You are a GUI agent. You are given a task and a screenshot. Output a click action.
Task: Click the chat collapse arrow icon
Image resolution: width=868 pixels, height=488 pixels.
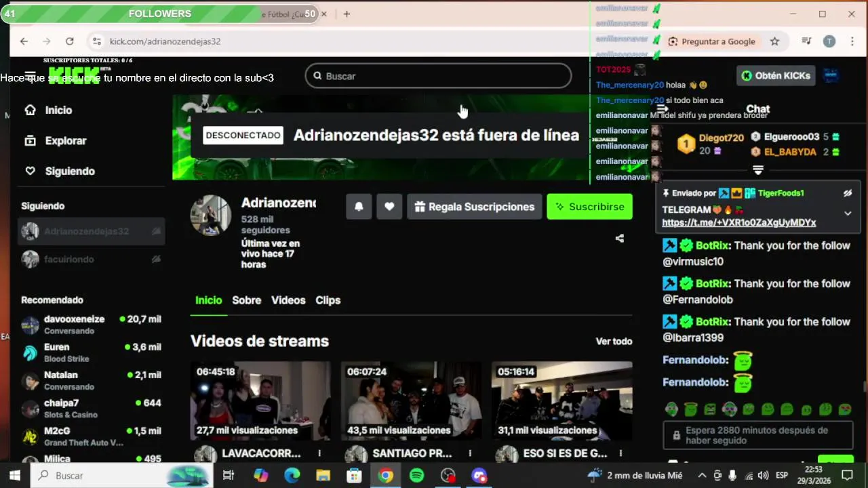663,108
